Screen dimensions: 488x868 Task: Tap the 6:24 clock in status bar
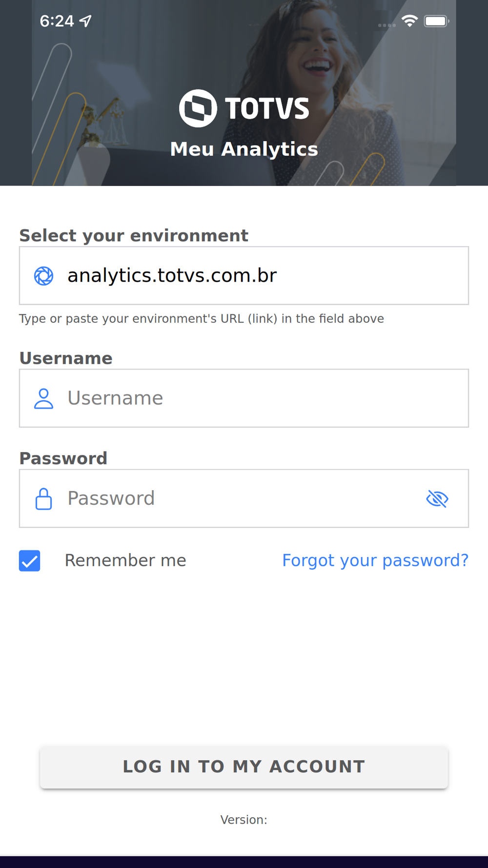(x=57, y=21)
